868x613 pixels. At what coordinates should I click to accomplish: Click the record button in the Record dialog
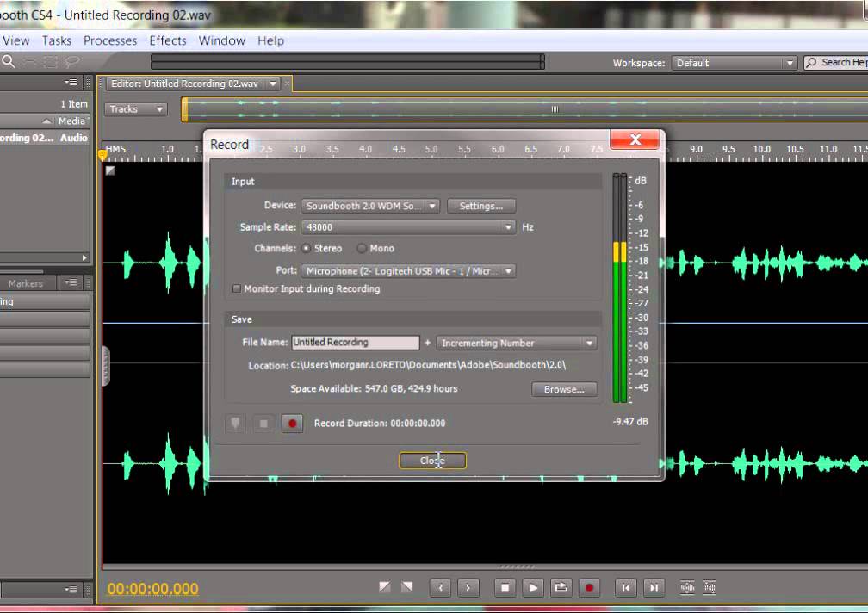coord(292,423)
